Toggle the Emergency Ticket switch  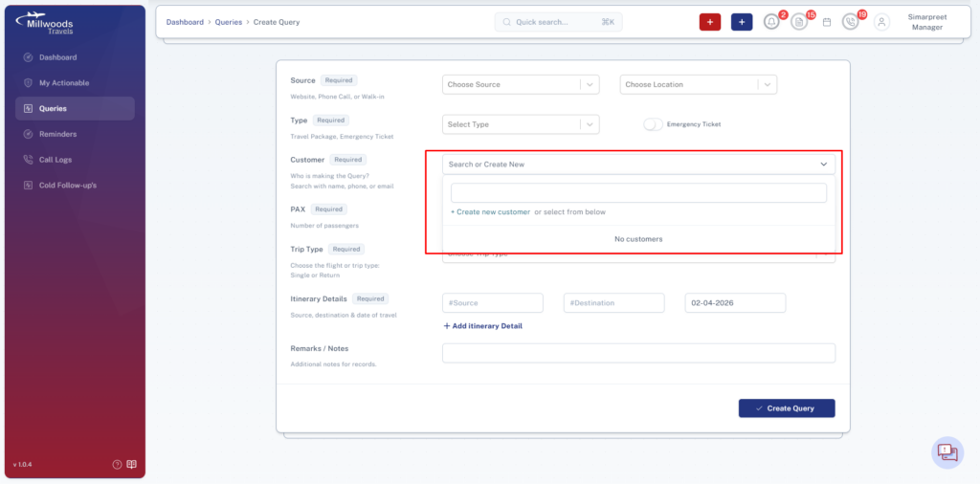pos(653,124)
